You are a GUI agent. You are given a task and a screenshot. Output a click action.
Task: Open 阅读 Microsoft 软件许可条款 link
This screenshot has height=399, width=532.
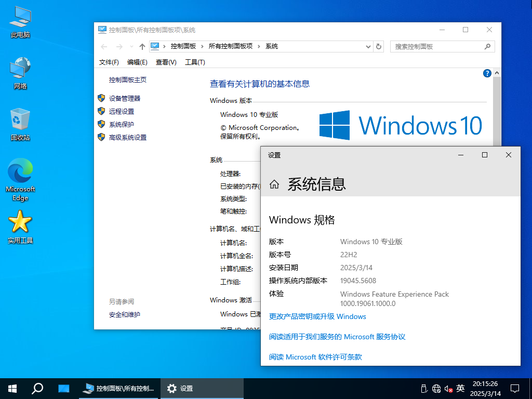(315, 357)
